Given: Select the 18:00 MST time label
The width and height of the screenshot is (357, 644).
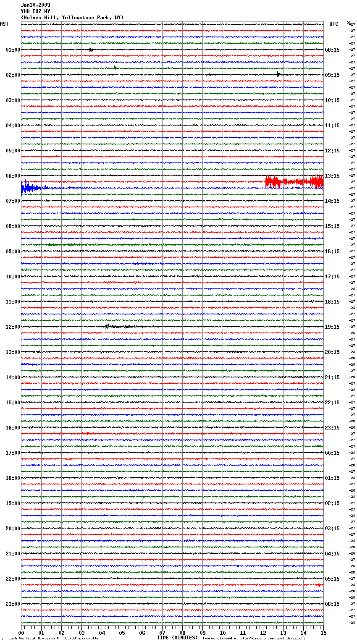Looking at the screenshot, I should pyautogui.click(x=13, y=478).
